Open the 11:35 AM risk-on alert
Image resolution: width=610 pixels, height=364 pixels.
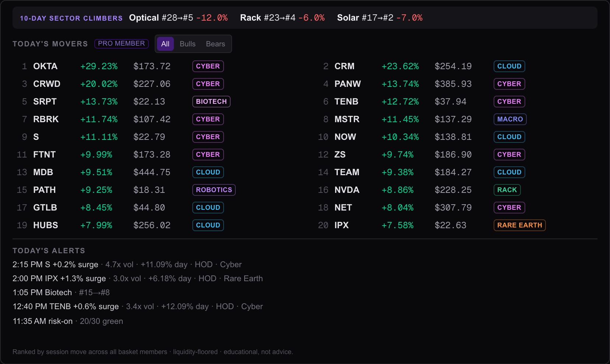pos(68,321)
